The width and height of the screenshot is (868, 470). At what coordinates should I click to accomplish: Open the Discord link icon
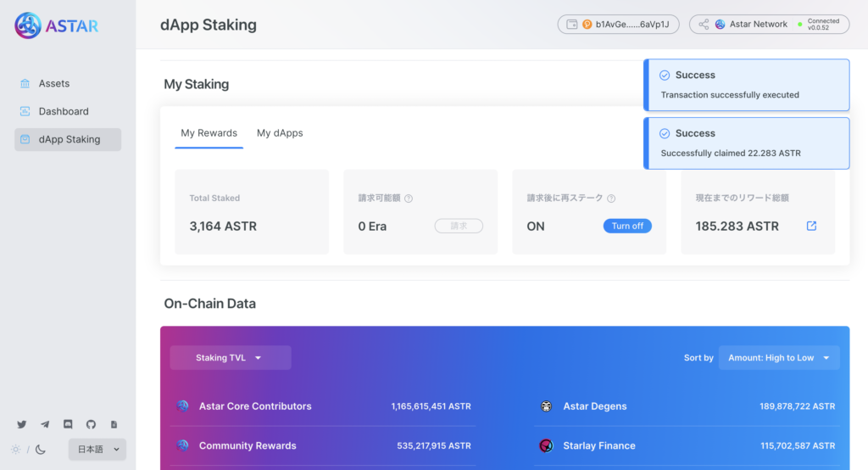coord(68,424)
